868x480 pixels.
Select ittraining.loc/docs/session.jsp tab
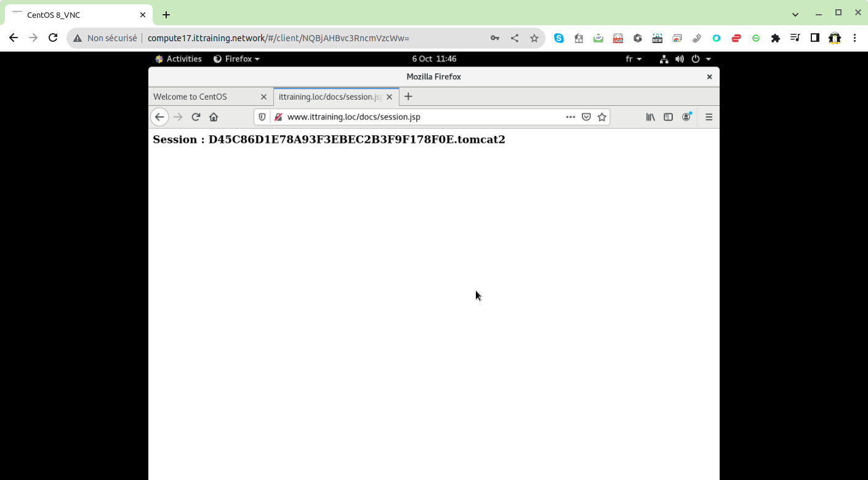tap(337, 97)
